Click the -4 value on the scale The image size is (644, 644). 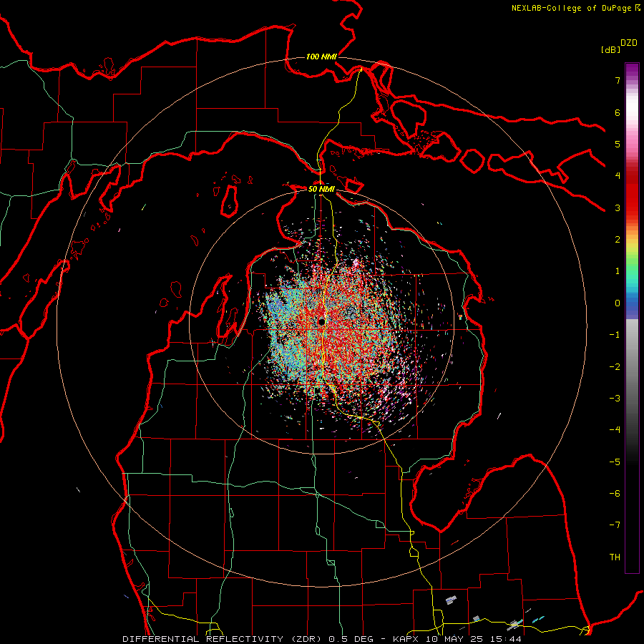pos(615,430)
